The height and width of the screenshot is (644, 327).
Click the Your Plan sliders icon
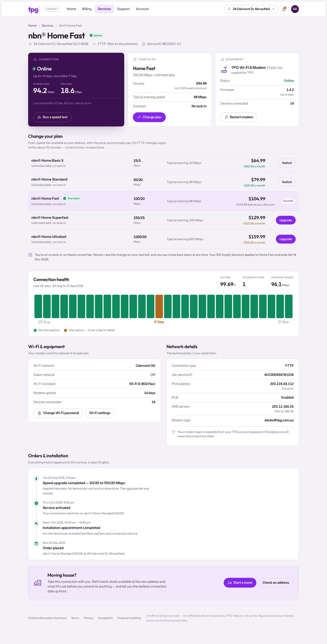tap(135, 59)
